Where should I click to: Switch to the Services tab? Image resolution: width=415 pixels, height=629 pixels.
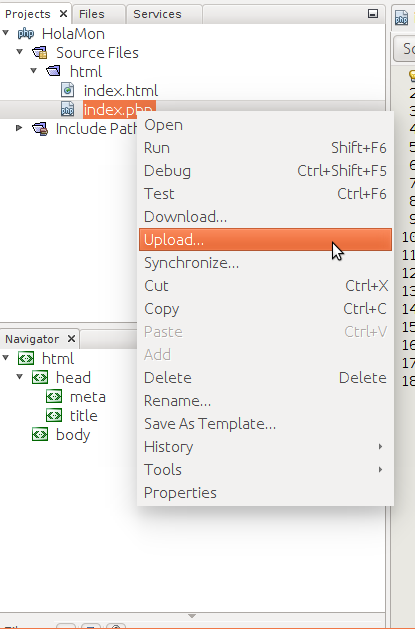157,14
